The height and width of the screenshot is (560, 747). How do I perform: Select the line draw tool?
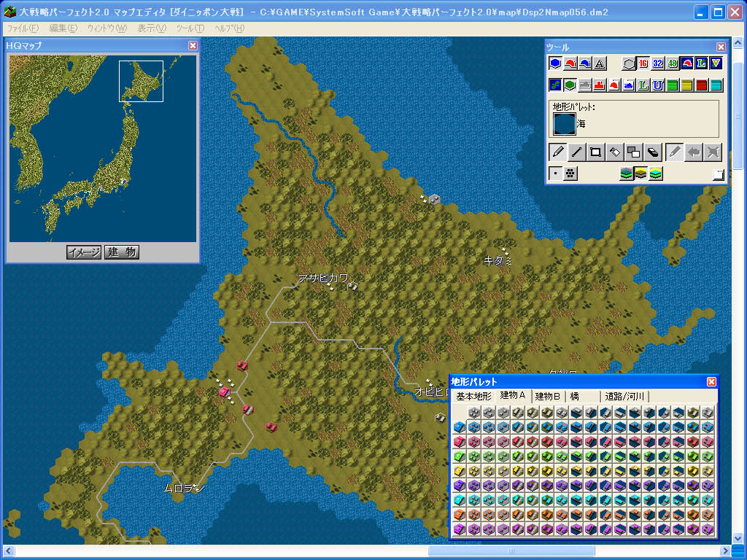tap(576, 152)
